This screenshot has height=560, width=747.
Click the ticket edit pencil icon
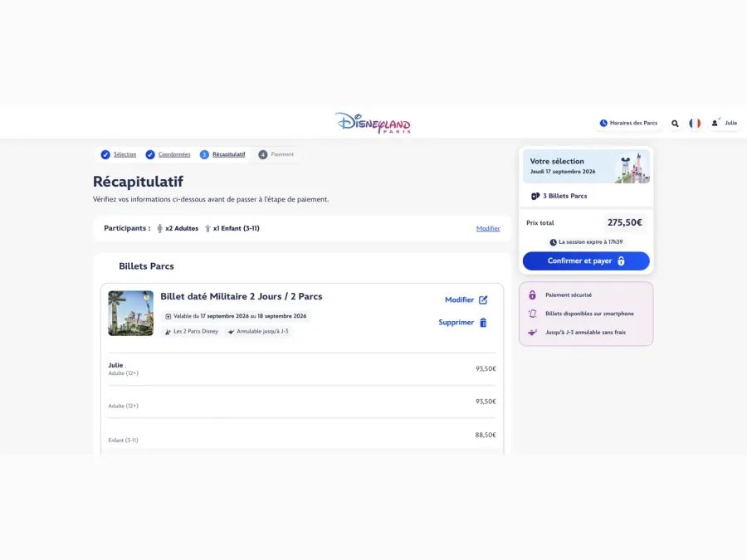pos(483,299)
